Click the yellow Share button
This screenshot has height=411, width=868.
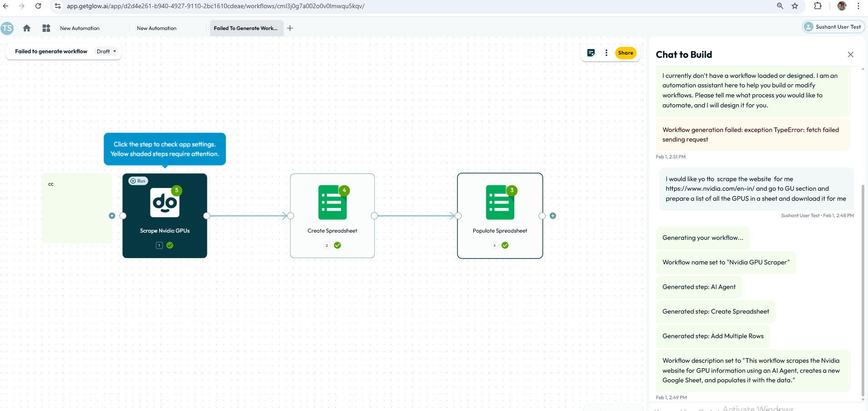625,53
